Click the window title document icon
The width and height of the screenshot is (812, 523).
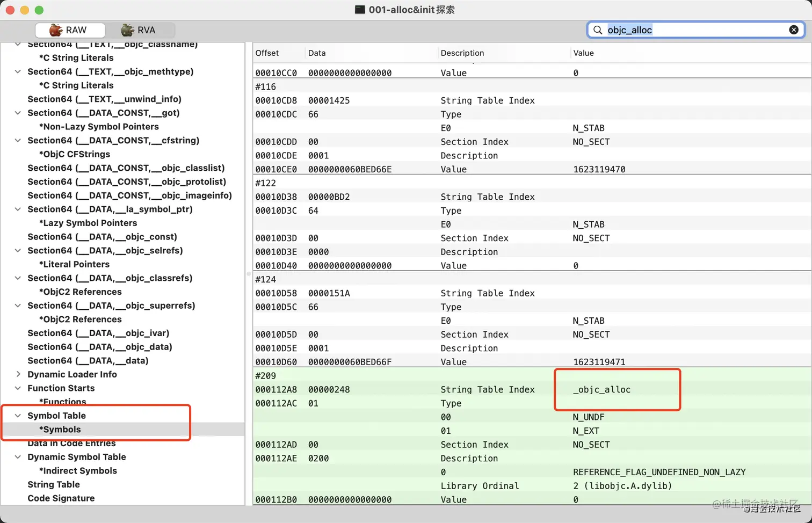(x=360, y=10)
